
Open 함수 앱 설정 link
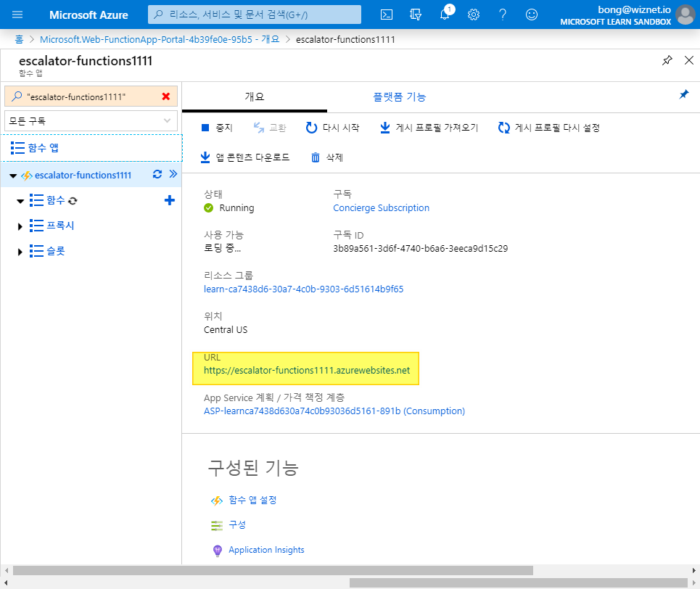click(252, 500)
